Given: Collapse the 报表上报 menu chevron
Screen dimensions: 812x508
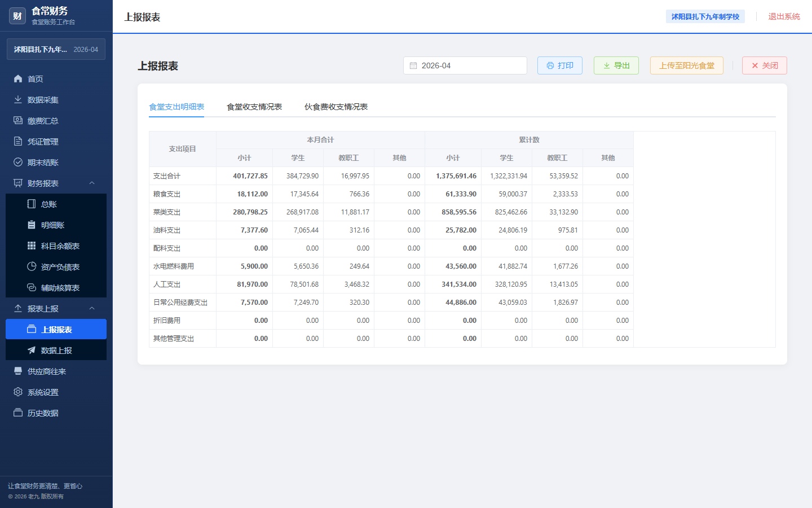Looking at the screenshot, I should pos(92,308).
